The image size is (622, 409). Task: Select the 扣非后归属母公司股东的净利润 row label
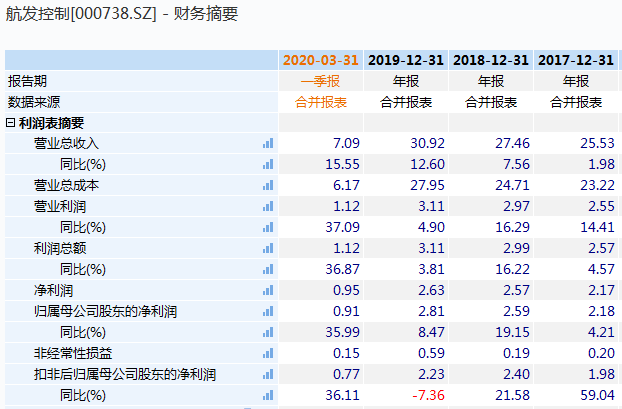[x=125, y=374]
